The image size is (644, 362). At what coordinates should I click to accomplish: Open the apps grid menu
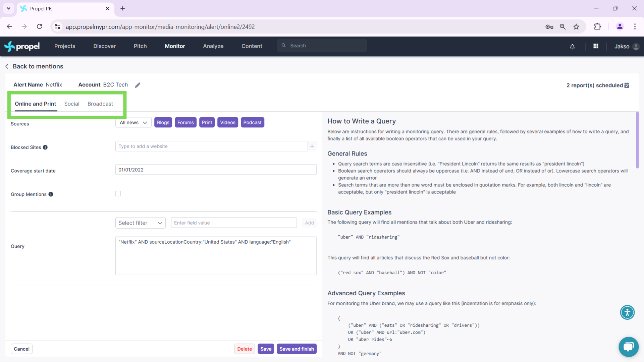coord(596,46)
